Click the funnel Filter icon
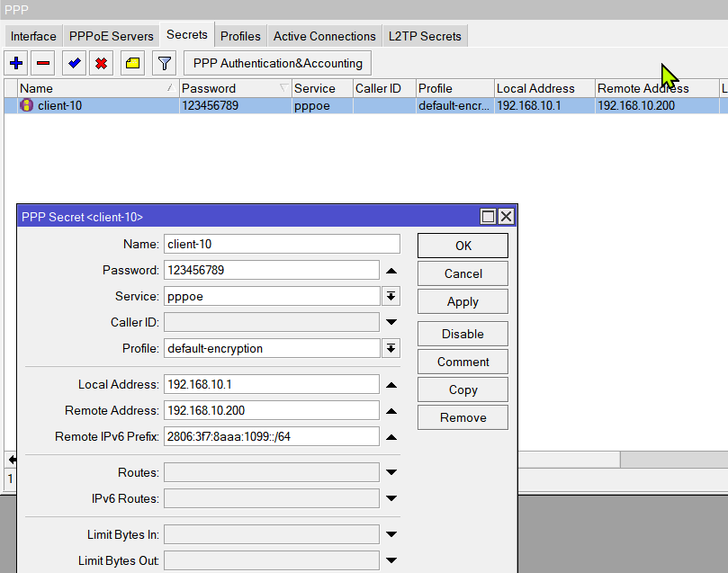The image size is (728, 573). pyautogui.click(x=163, y=63)
